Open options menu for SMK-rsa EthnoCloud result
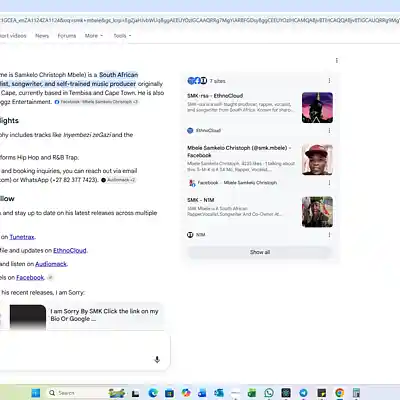 (329, 130)
